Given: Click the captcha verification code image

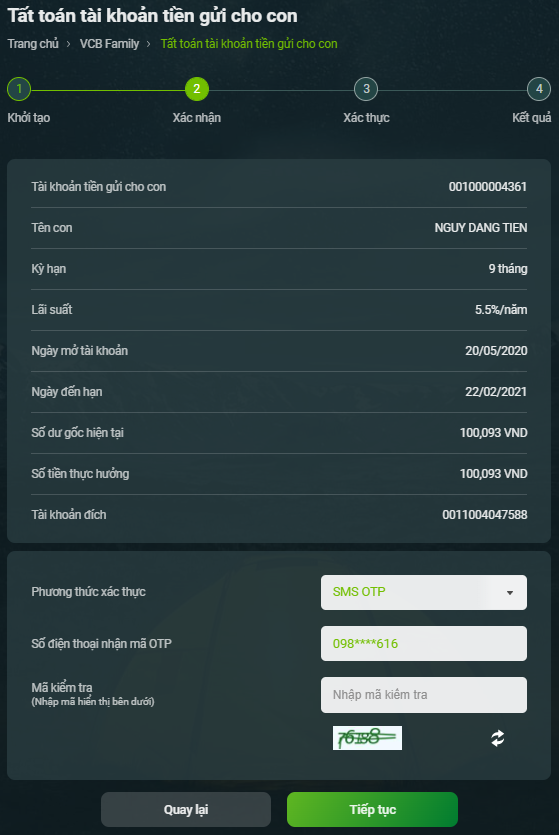Looking at the screenshot, I should tap(367, 738).
